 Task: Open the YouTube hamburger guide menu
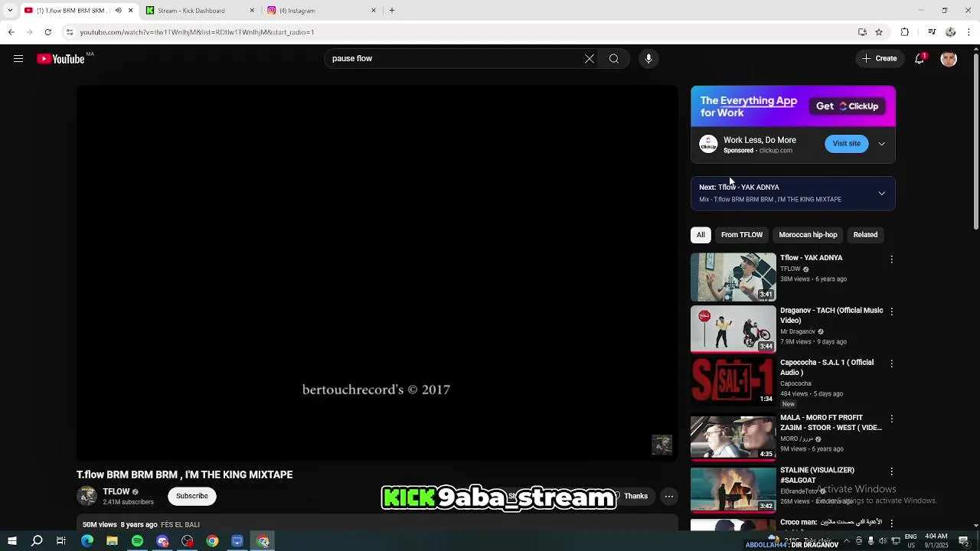[18, 59]
